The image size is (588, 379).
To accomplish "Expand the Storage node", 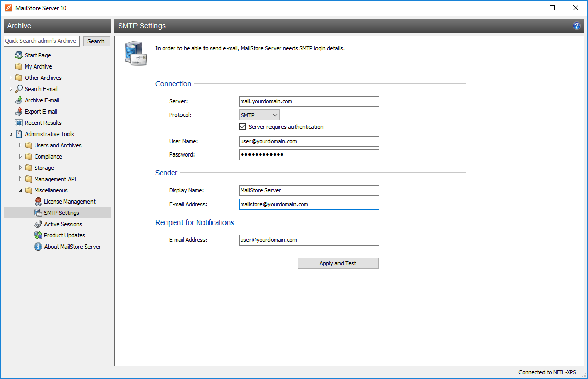I will click(x=20, y=168).
